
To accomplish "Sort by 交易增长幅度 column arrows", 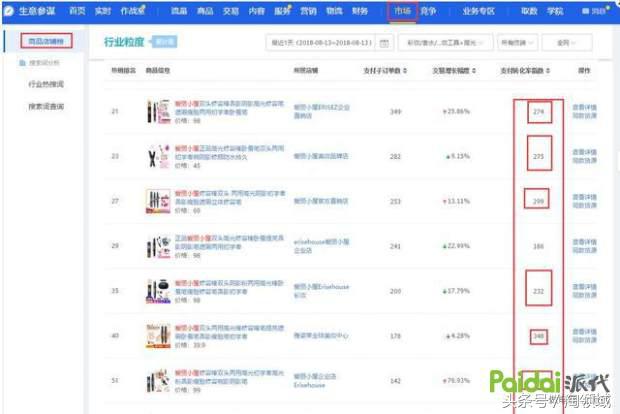I will (x=474, y=71).
